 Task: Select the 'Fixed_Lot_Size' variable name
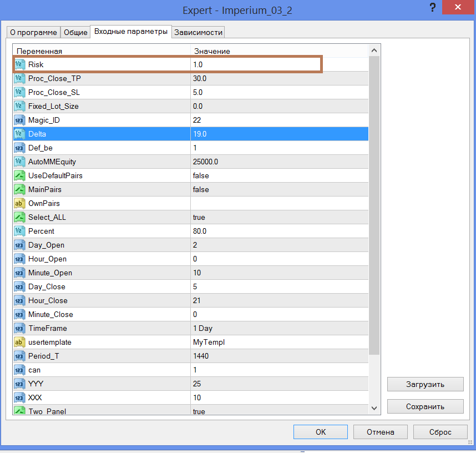click(x=53, y=106)
